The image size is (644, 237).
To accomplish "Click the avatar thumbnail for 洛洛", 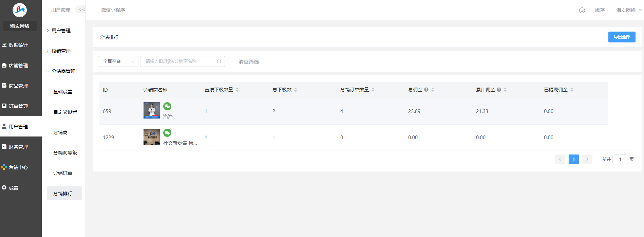I will point(152,110).
